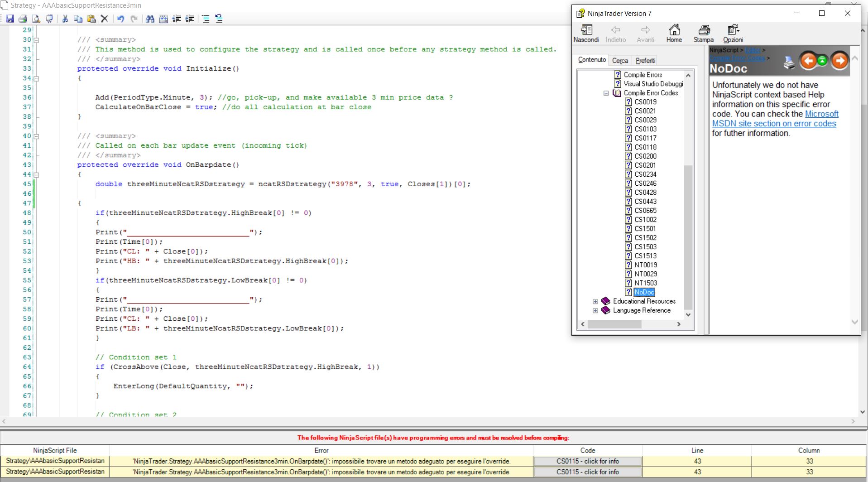The height and width of the screenshot is (482, 868).
Task: Open Find with the binoculars icon
Action: pos(150,19)
